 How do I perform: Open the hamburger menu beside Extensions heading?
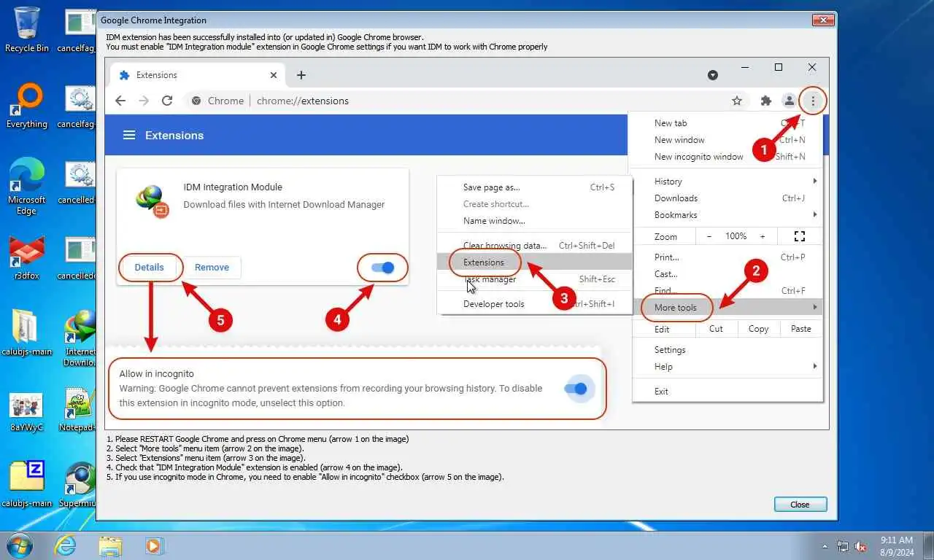129,135
